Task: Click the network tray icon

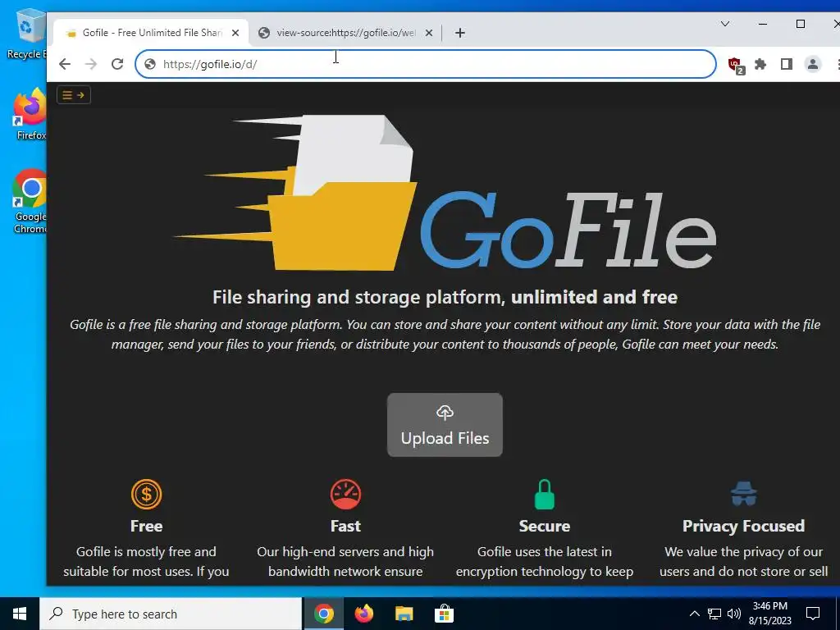Action: pos(714,614)
